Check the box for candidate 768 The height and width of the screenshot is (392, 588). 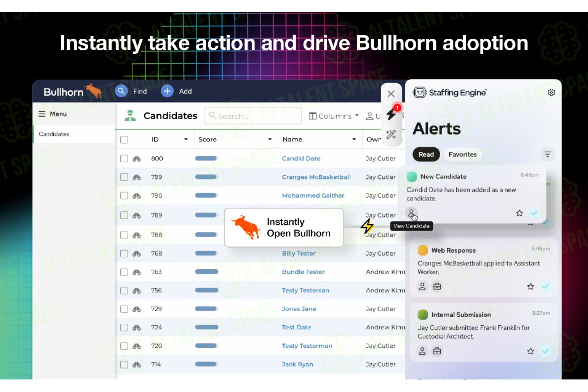pyautogui.click(x=124, y=254)
